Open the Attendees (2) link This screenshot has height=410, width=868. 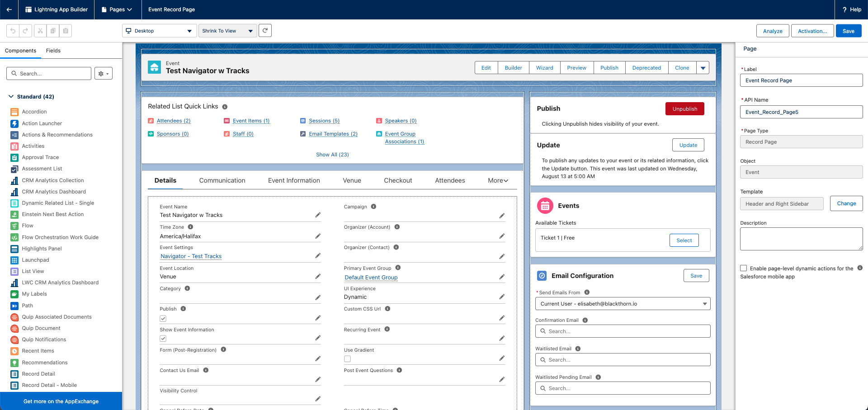pyautogui.click(x=174, y=121)
